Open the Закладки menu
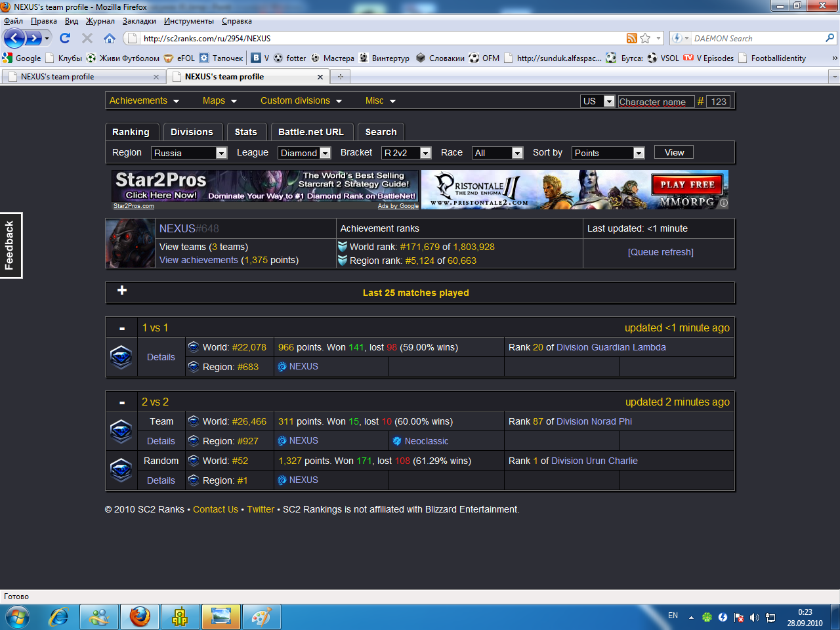The width and height of the screenshot is (840, 630). tap(139, 21)
